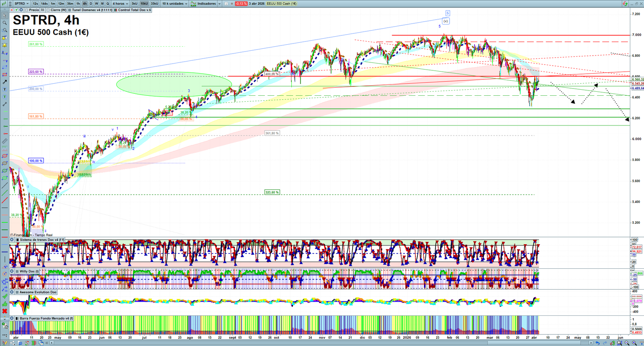
Task: Click the list icon next to Precio
Action: [43, 10]
